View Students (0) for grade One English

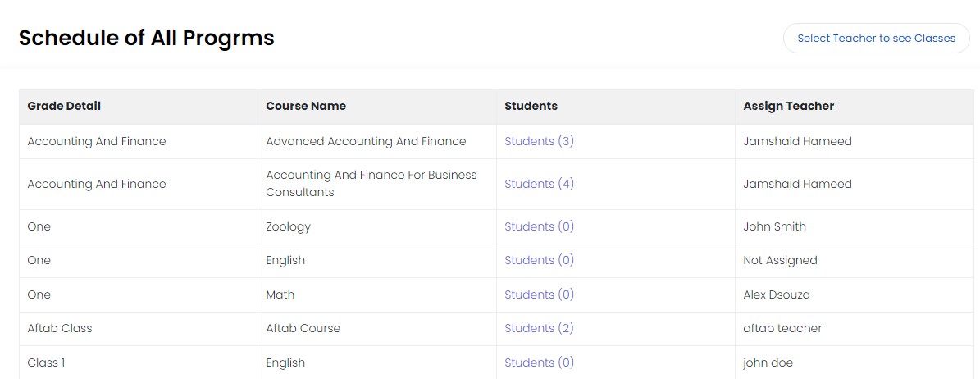pyautogui.click(x=539, y=260)
